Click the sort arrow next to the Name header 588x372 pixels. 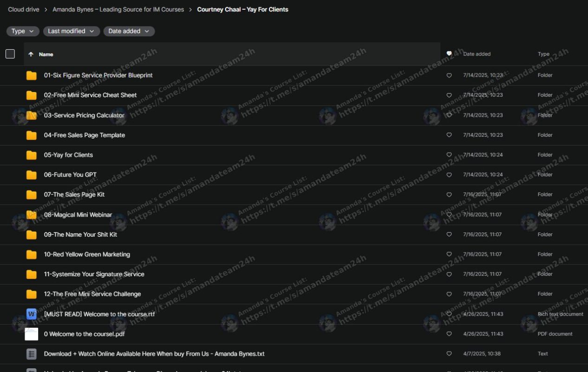point(31,54)
